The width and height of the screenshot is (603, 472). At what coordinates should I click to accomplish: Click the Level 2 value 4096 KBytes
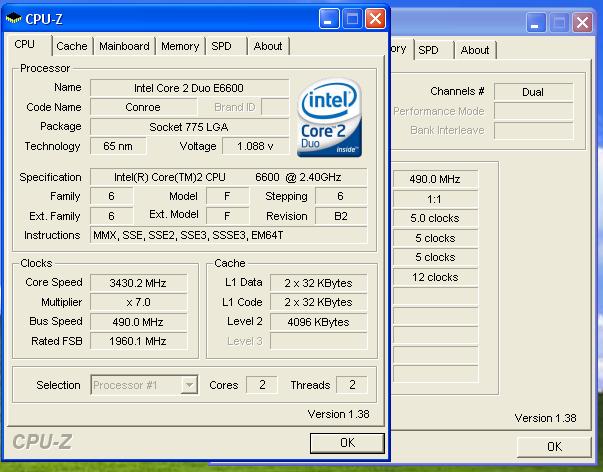point(318,322)
